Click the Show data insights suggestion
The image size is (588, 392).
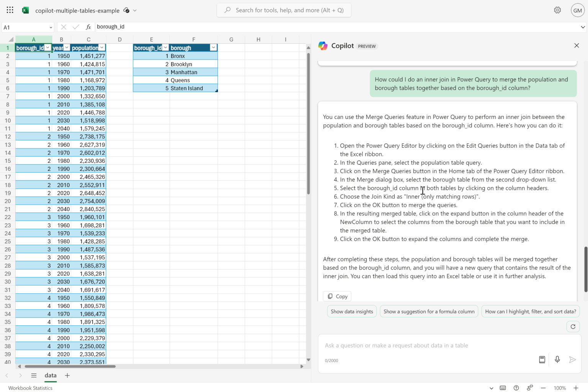tap(352, 312)
